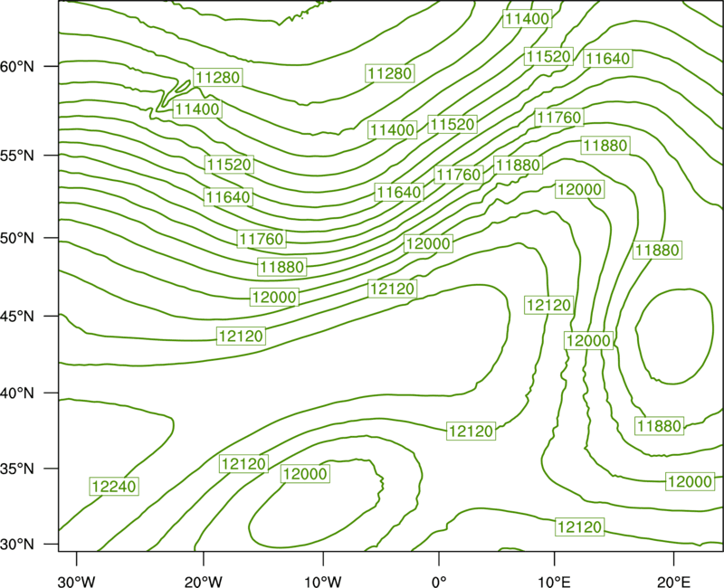Select the 12240 contour value label
724x588 pixels.
[114, 487]
